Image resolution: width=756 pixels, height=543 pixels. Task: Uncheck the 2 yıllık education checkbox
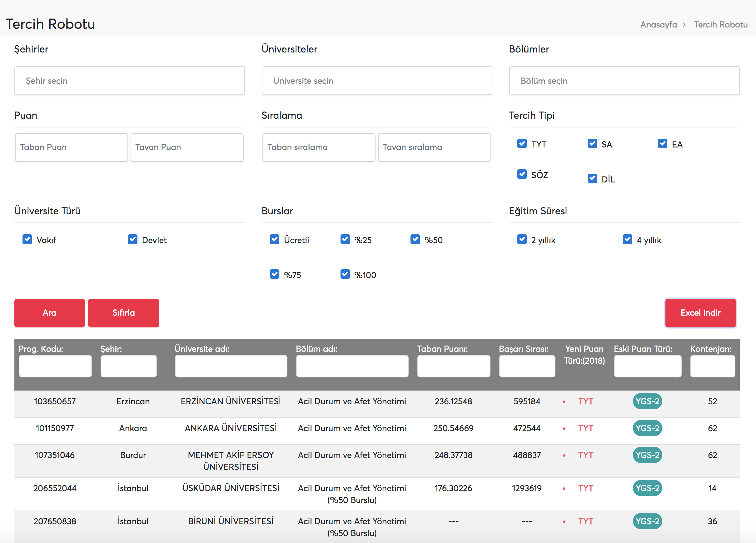[522, 239]
